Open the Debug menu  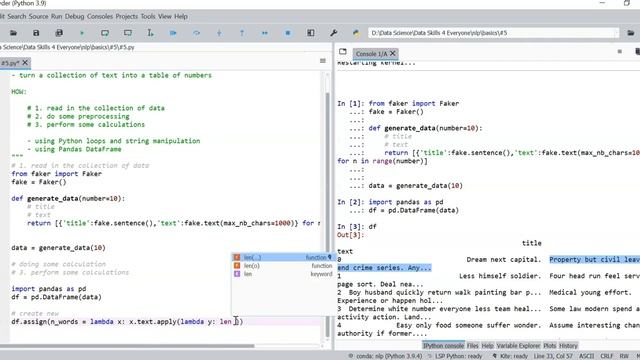74,16
